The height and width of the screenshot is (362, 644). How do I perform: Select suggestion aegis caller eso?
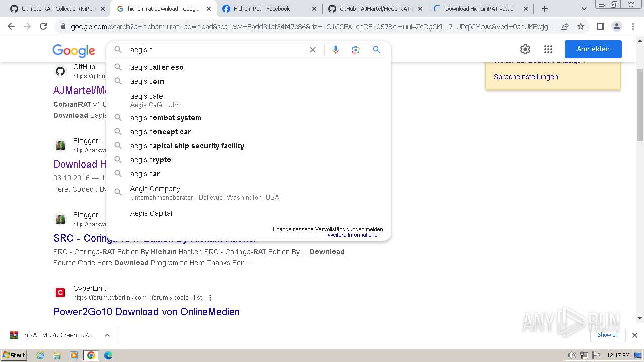coord(249,67)
